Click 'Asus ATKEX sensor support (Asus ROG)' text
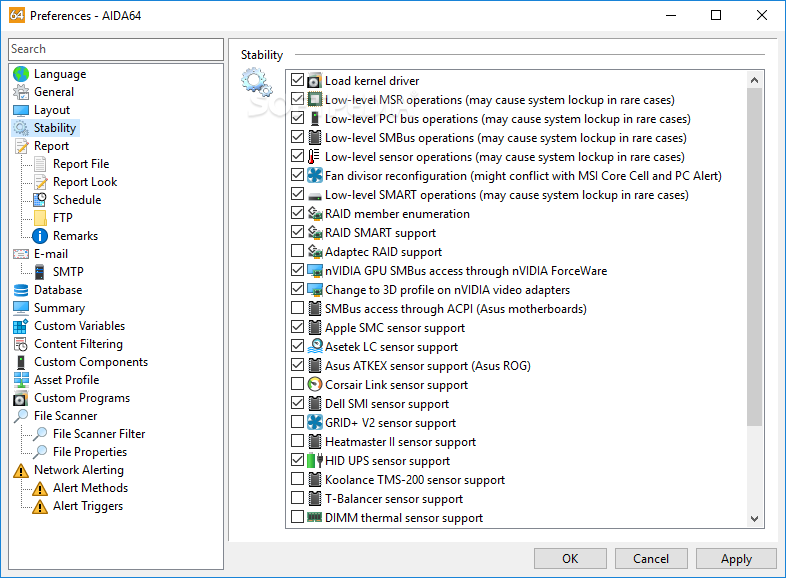The width and height of the screenshot is (786, 578). [428, 366]
